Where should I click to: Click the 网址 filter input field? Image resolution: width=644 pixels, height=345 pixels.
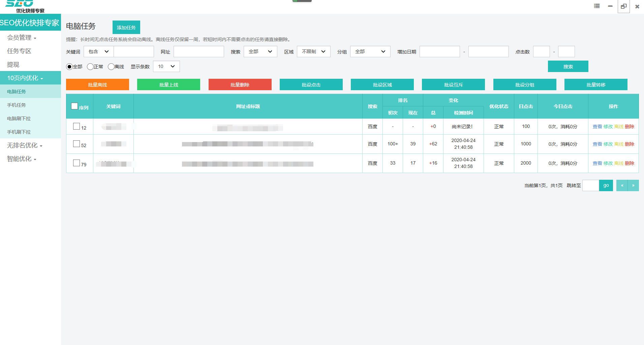198,51
